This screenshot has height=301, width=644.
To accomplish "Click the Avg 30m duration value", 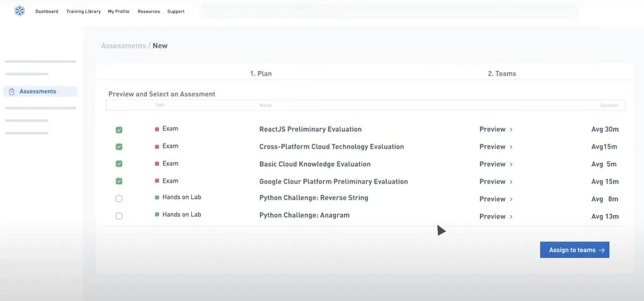I will [605, 129].
